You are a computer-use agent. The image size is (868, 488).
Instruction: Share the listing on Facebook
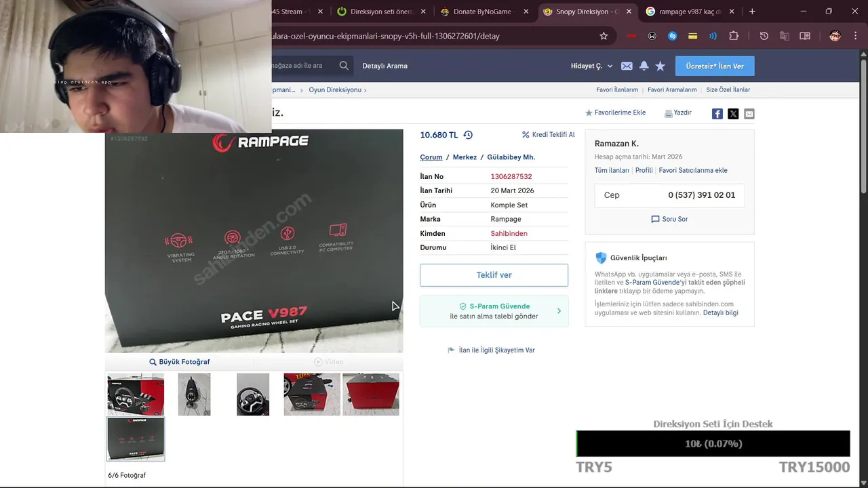pyautogui.click(x=717, y=114)
